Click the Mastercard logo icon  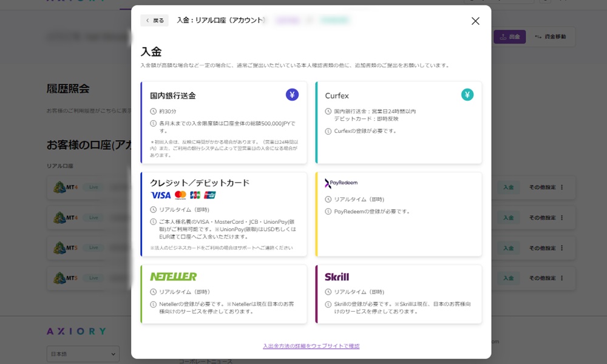click(180, 195)
